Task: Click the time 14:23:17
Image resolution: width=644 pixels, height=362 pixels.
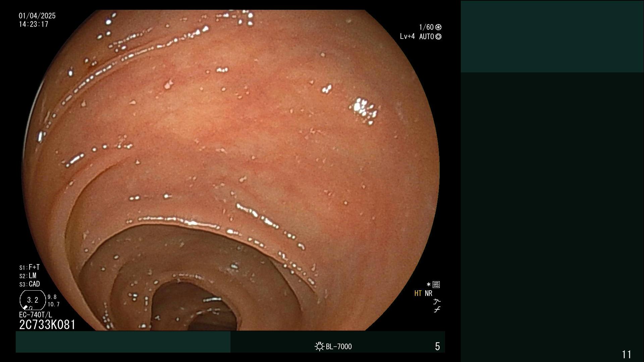Action: point(34,24)
